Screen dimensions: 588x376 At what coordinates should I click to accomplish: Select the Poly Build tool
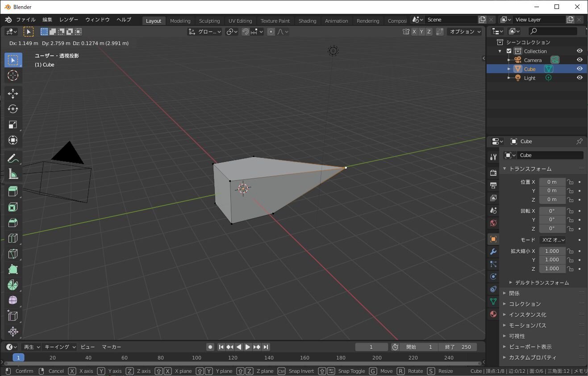[x=13, y=269]
